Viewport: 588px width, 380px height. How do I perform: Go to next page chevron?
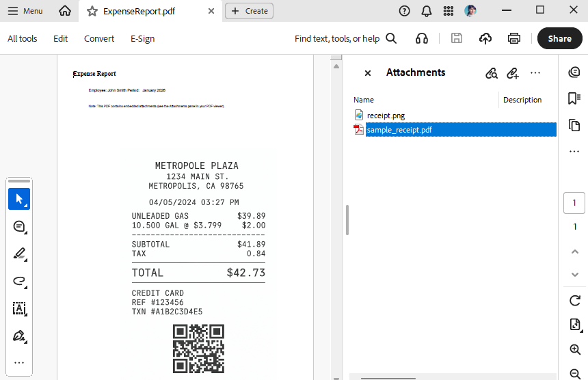[x=574, y=275]
